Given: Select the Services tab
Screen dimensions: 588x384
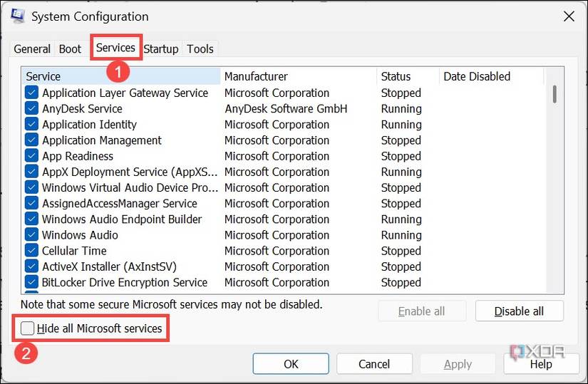Looking at the screenshot, I should 115,48.
